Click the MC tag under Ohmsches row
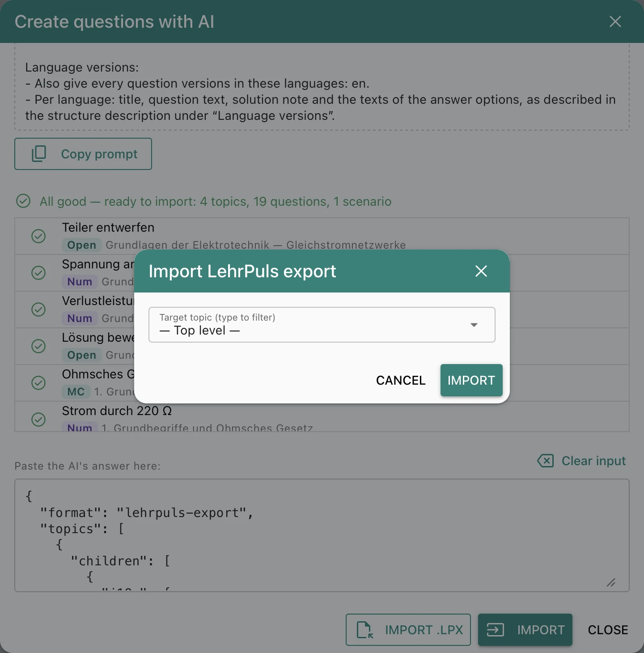The image size is (644, 653). 76,392
